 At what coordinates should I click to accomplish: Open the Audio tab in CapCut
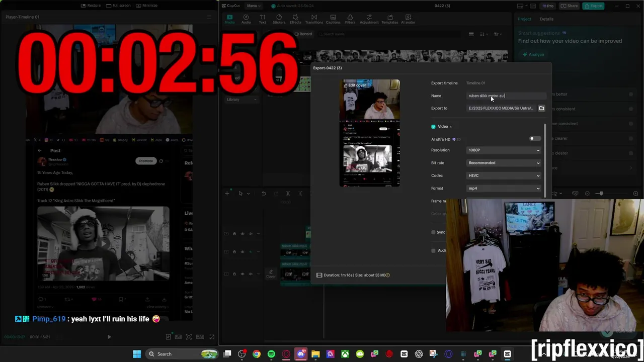(x=246, y=19)
